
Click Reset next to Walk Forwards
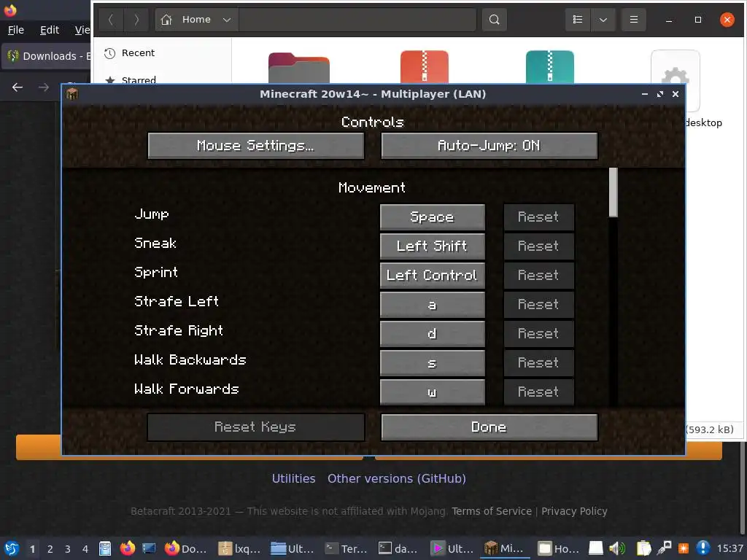pos(539,392)
